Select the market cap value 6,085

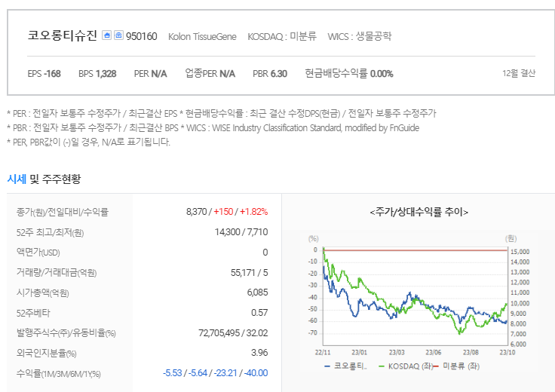pyautogui.click(x=257, y=292)
